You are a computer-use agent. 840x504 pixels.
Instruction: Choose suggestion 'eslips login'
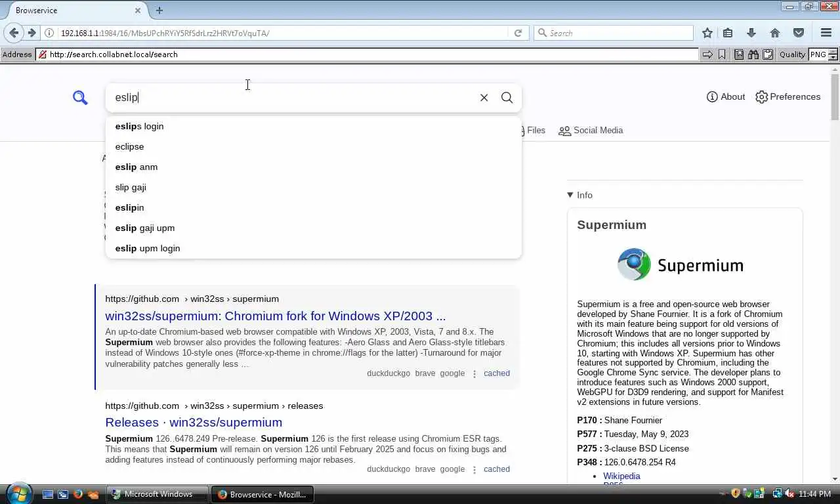(314, 126)
